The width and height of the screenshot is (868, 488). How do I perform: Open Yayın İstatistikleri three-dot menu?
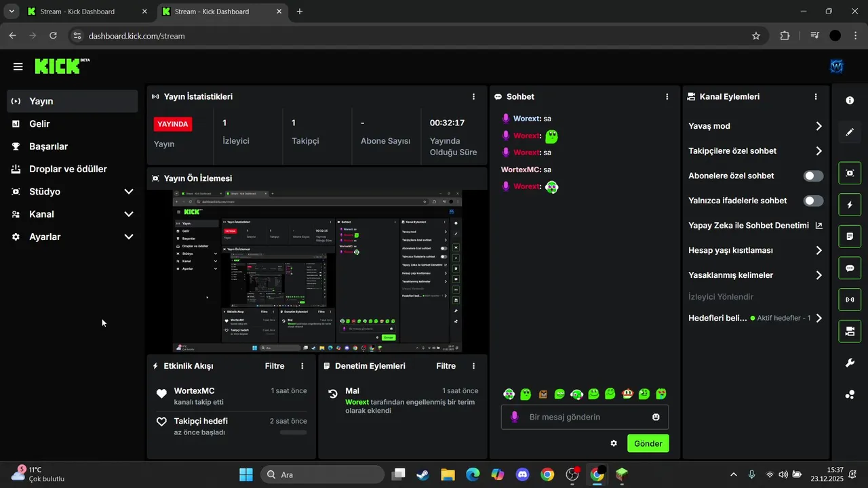[x=473, y=97]
